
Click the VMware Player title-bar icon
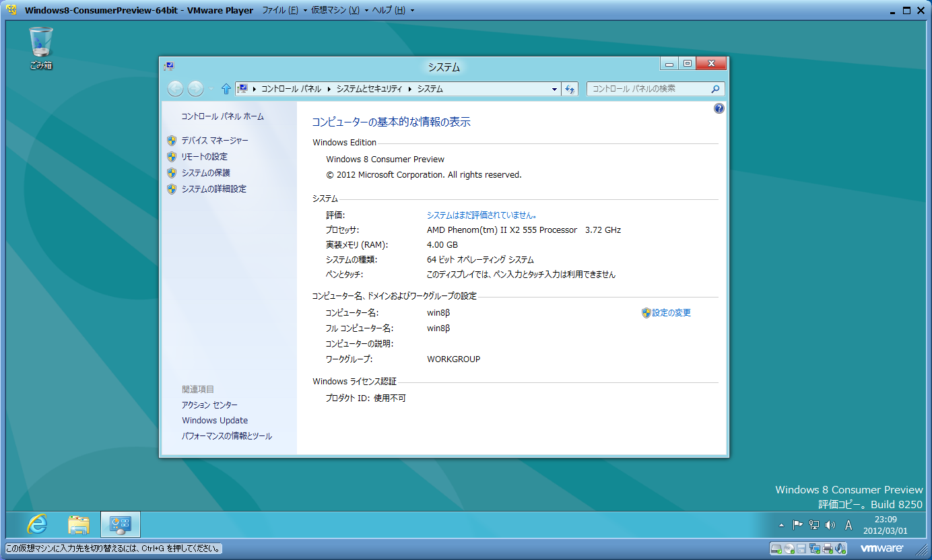(x=11, y=10)
